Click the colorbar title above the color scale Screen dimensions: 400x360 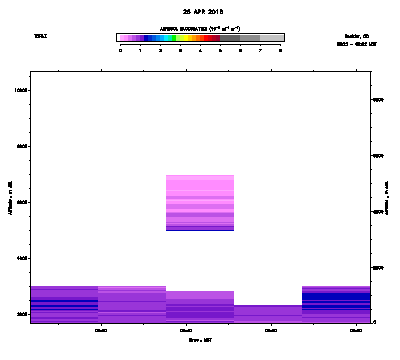(200, 29)
